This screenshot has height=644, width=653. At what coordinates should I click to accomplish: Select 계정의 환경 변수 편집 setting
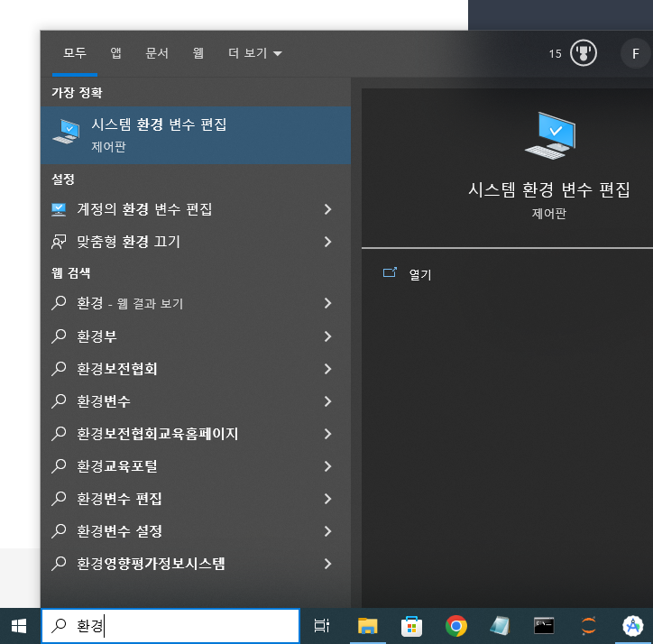click(x=196, y=209)
